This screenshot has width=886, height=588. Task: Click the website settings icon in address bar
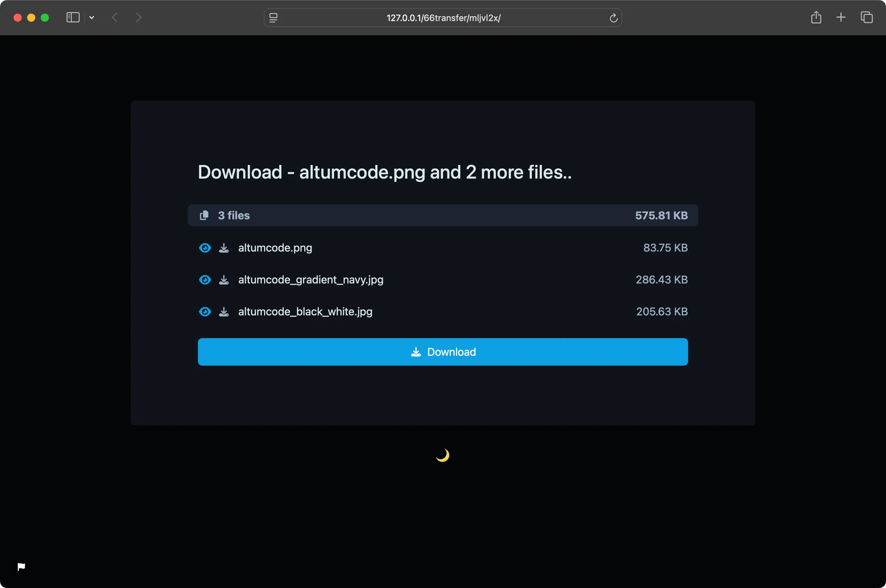coord(274,17)
